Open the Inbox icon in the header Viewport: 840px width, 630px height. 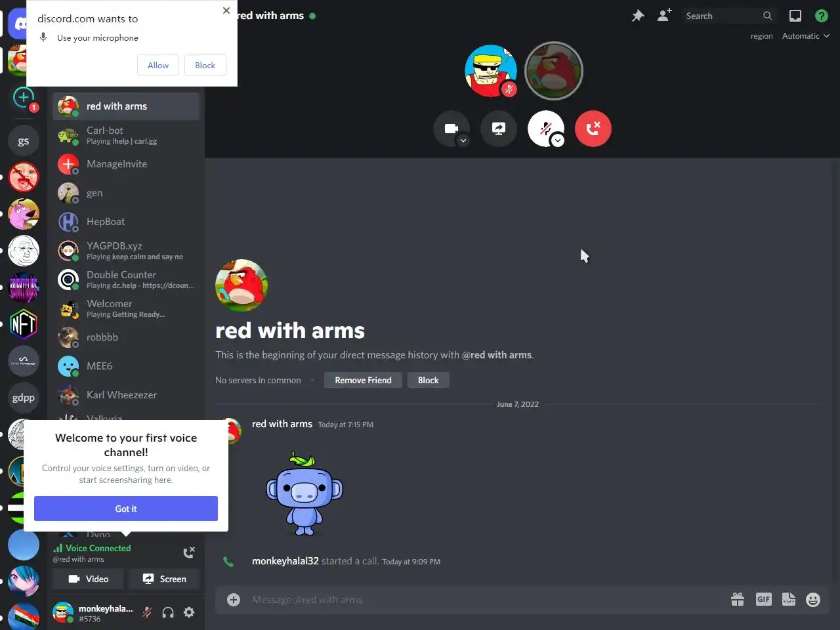pos(795,16)
